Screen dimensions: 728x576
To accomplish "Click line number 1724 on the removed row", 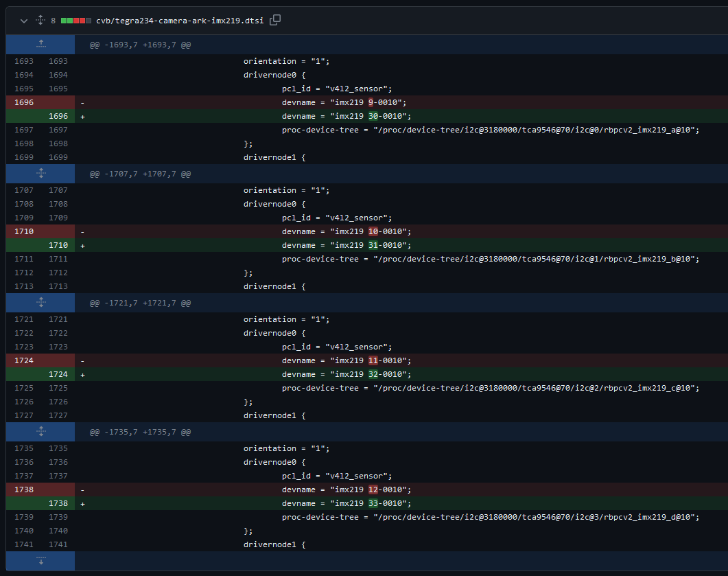I will click(23, 360).
